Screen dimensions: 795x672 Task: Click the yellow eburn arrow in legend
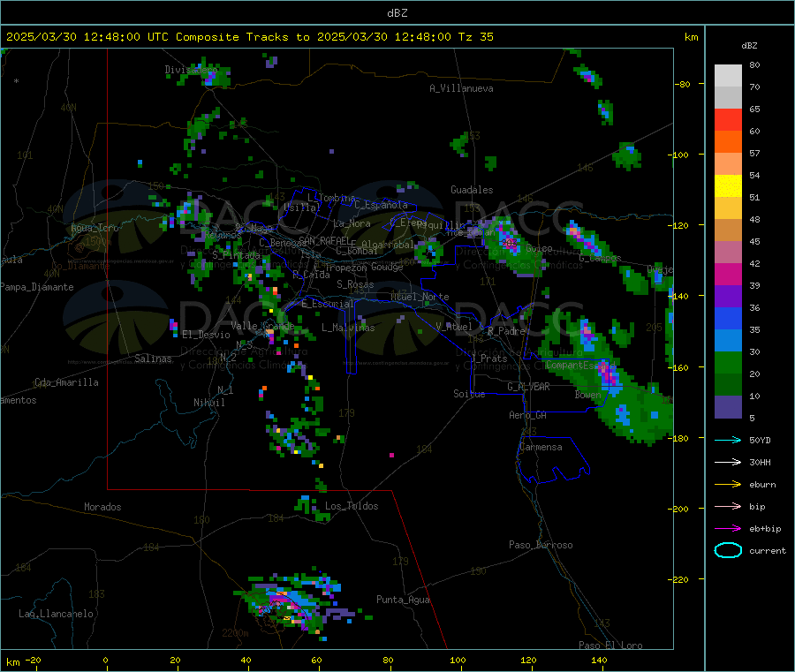click(x=728, y=484)
